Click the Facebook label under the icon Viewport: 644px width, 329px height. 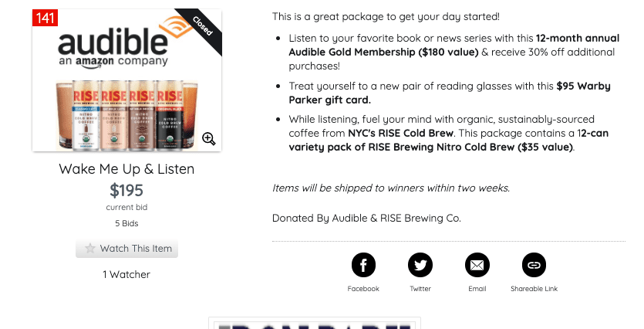pos(363,289)
